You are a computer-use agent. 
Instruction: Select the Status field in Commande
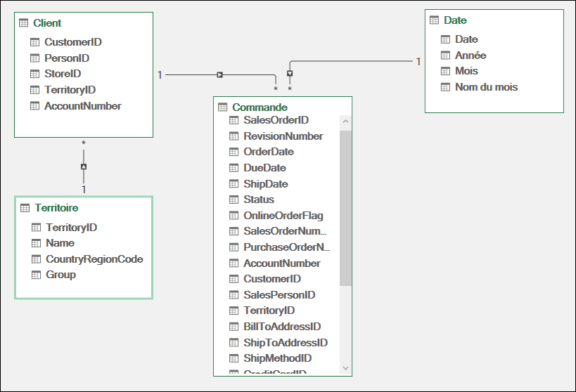click(x=259, y=200)
